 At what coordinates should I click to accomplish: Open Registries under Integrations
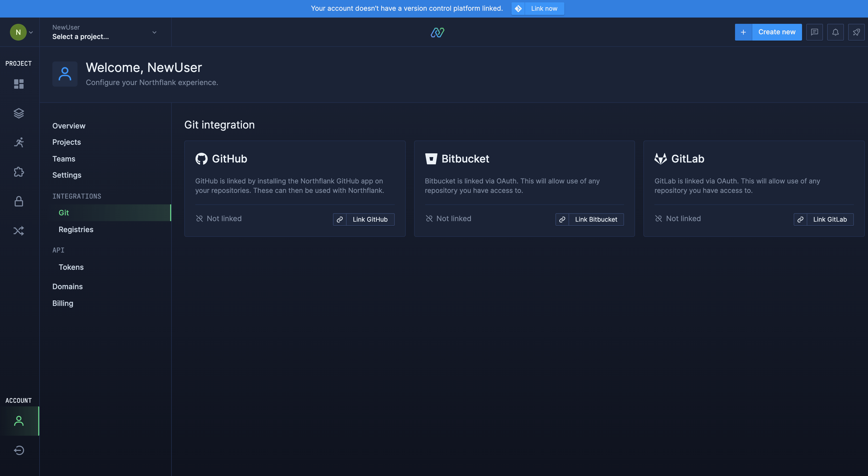point(76,229)
